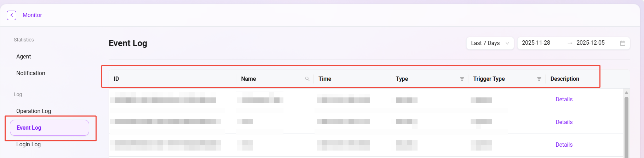Viewport: 644px width, 158px height.
Task: Click the scrollbar up arrow in table
Action: pyautogui.click(x=626, y=93)
